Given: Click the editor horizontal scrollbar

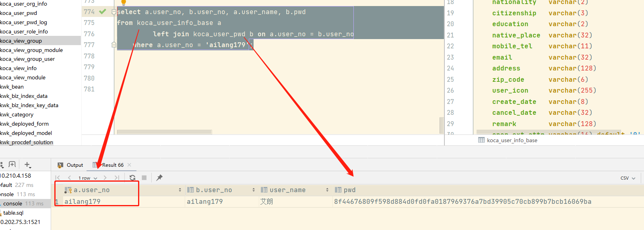Looking at the screenshot, I should tap(164, 132).
